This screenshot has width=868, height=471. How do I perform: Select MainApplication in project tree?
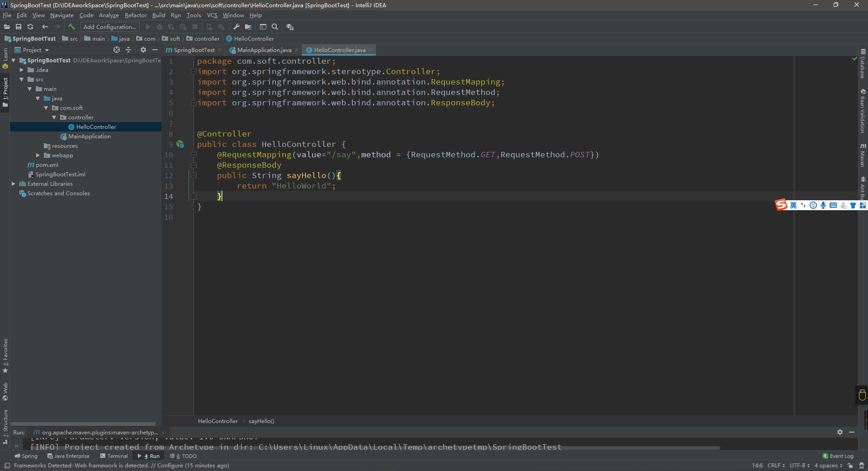coord(85,137)
